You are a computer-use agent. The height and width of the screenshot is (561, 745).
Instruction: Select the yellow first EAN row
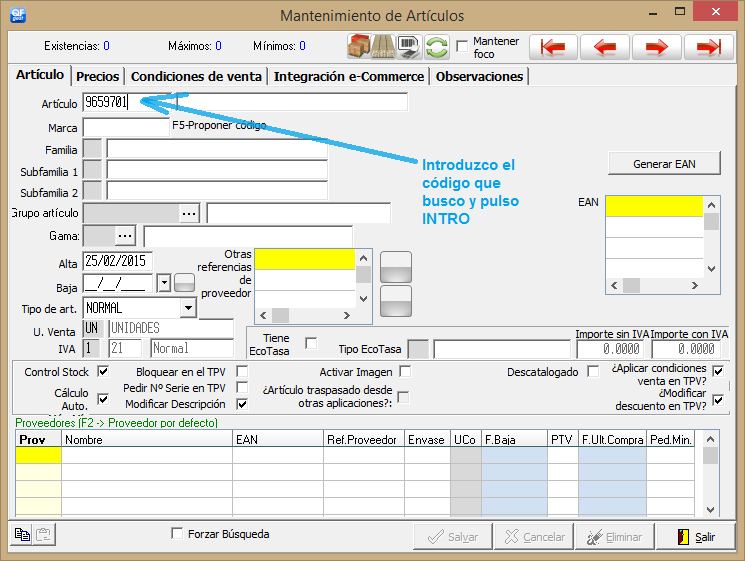pyautogui.click(x=654, y=206)
